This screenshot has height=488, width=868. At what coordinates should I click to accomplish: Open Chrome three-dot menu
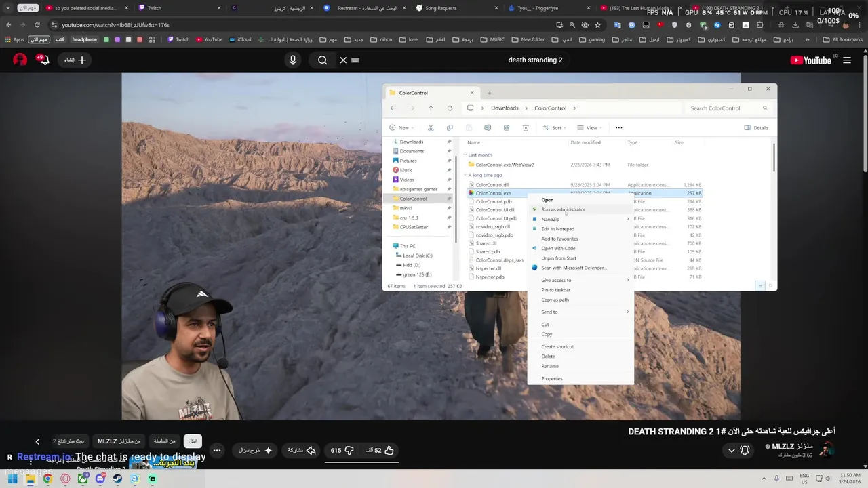point(861,25)
